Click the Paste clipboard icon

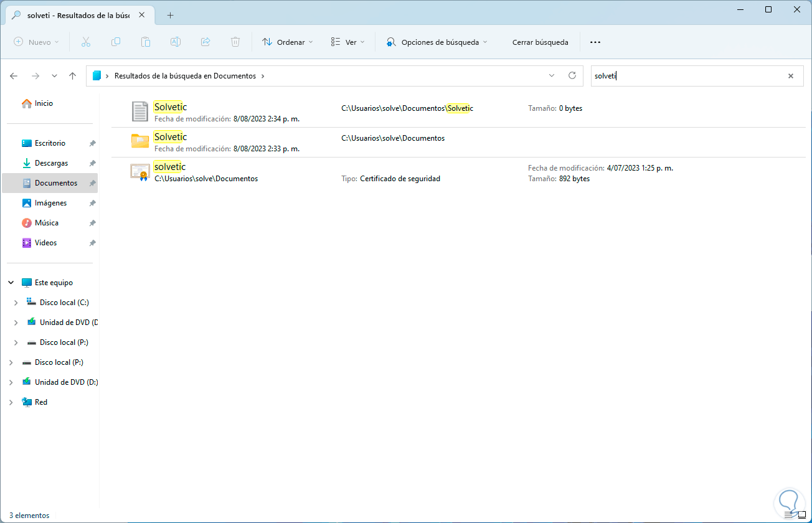[x=146, y=42]
